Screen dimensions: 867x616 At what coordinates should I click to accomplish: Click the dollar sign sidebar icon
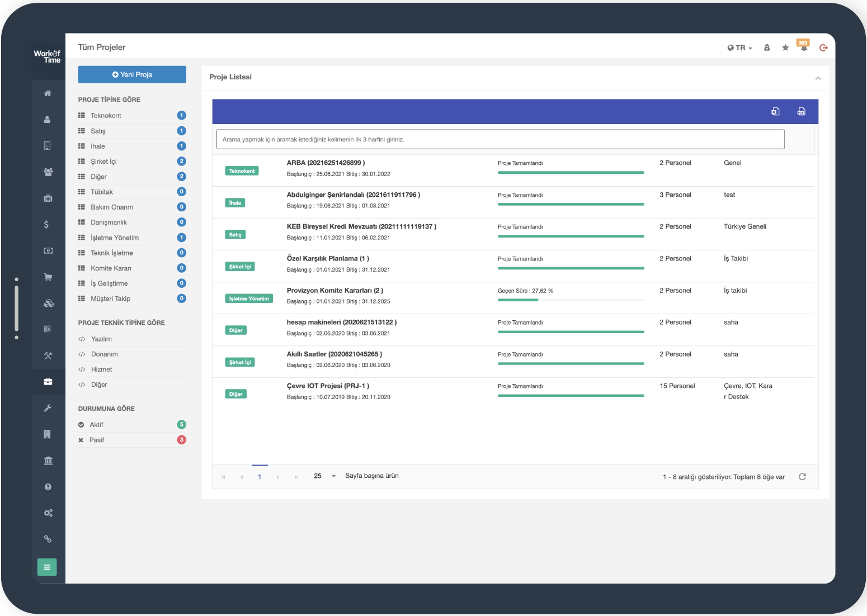coord(46,224)
